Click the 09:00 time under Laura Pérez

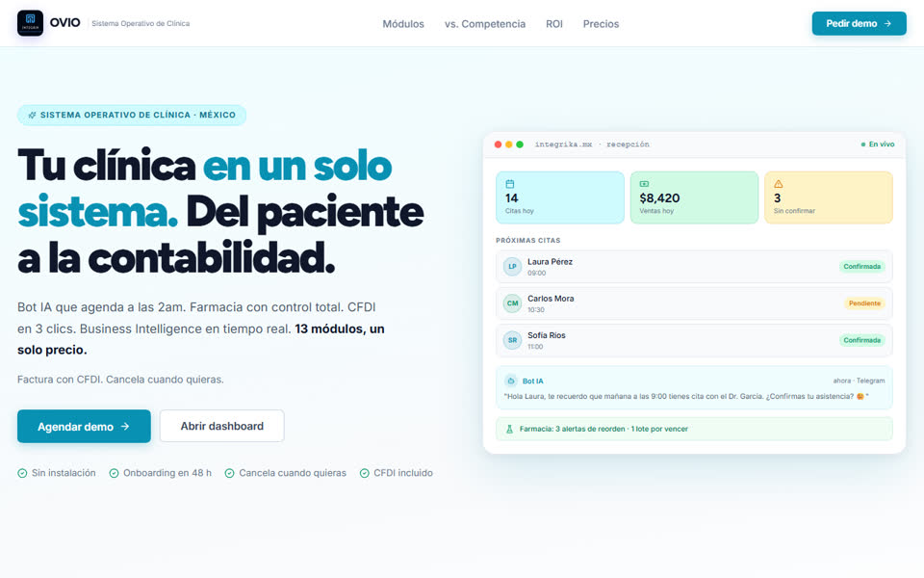[x=536, y=273]
